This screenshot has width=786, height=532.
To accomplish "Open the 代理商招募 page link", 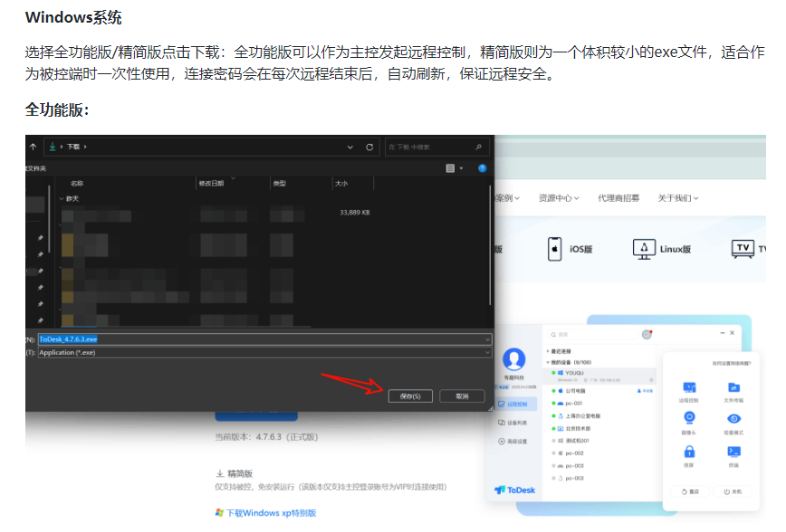I will click(x=618, y=198).
